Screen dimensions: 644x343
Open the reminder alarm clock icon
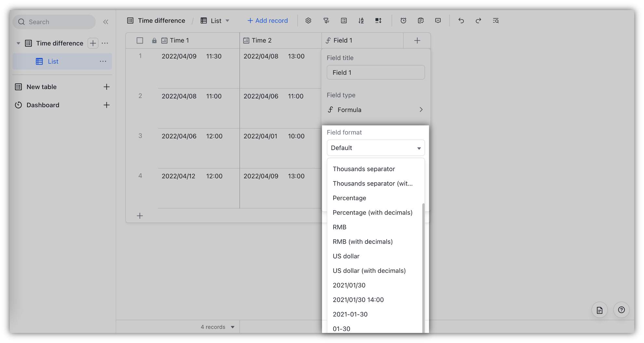(403, 21)
